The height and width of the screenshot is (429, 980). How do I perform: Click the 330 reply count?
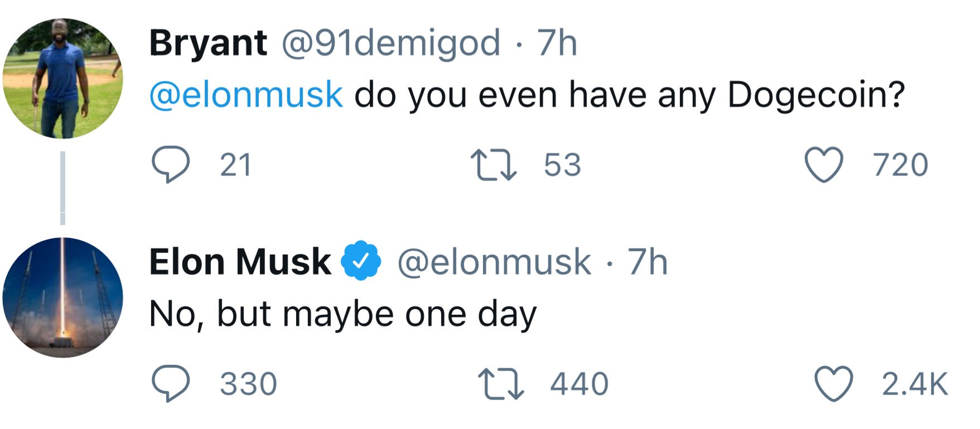coord(248,384)
